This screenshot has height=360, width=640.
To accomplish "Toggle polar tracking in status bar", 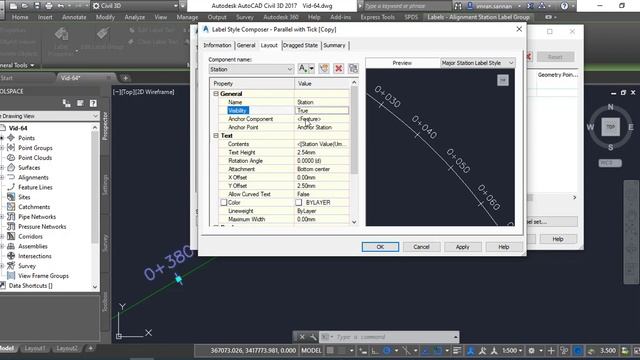I will [x=387, y=350].
